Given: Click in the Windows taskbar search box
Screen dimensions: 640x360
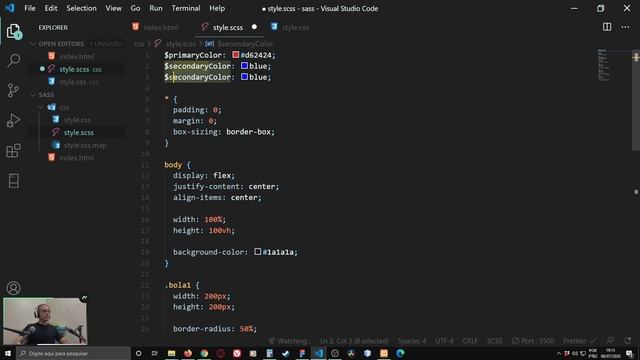Looking at the screenshot, I should tap(74, 353).
